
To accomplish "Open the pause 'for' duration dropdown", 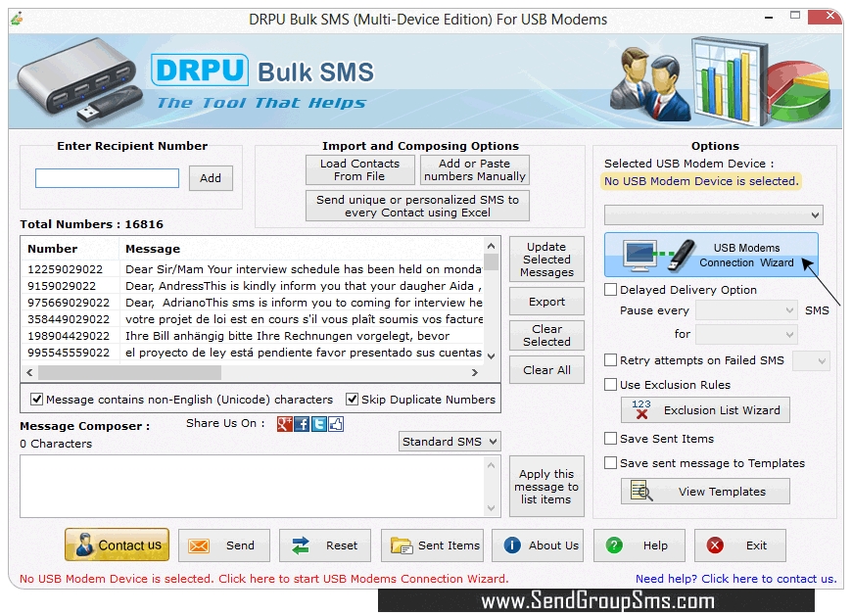I will 746,334.
